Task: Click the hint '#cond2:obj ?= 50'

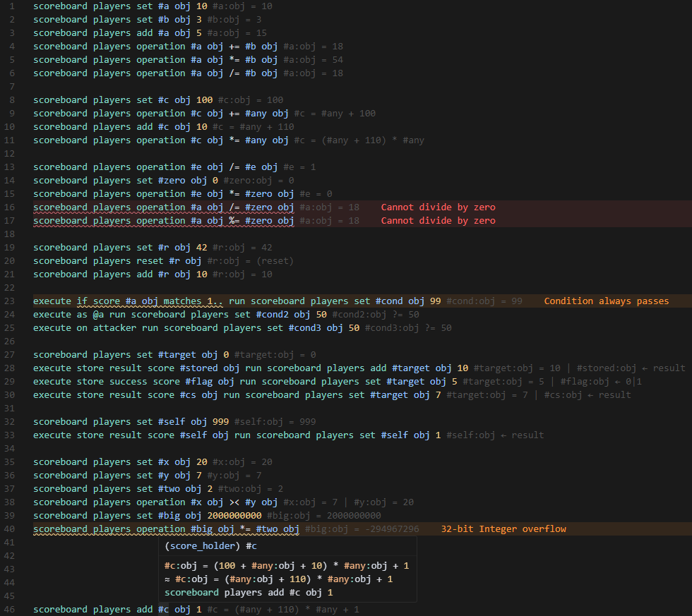Action: coord(376,315)
